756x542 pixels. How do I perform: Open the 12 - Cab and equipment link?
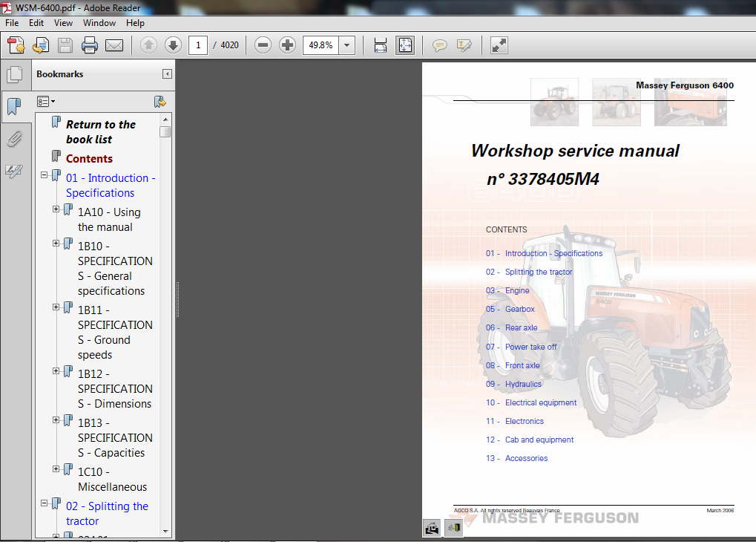(530, 440)
